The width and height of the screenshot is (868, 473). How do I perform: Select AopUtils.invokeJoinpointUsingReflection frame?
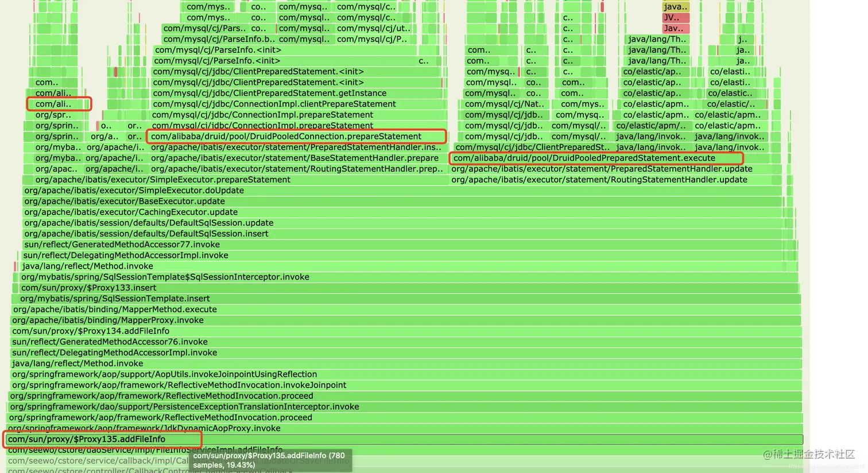[406, 374]
